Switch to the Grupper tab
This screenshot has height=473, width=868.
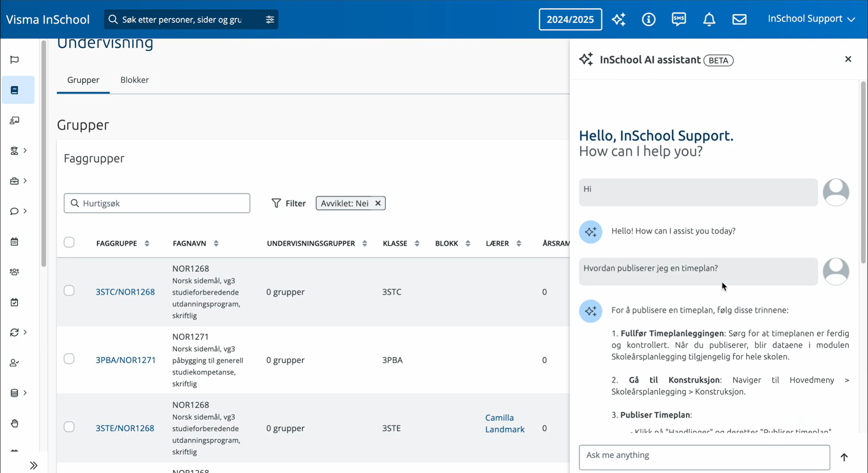tap(83, 80)
